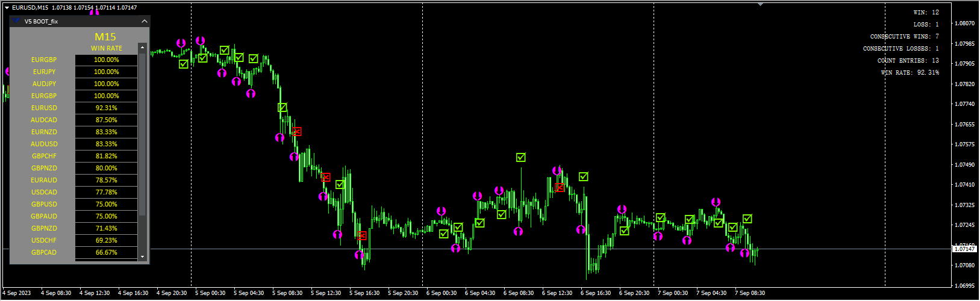Collapse the V5 BOOT_fix panel chevron

click(145, 21)
